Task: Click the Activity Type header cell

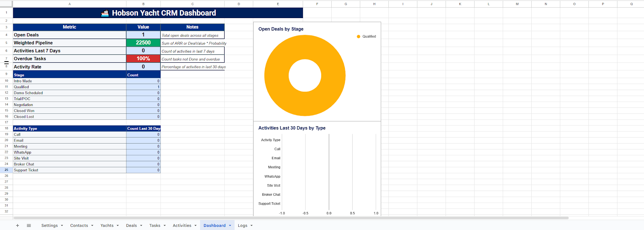Action: [x=70, y=129]
